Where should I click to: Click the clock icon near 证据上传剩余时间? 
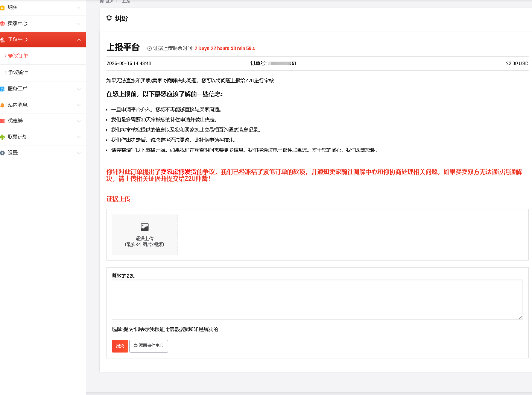coord(149,48)
